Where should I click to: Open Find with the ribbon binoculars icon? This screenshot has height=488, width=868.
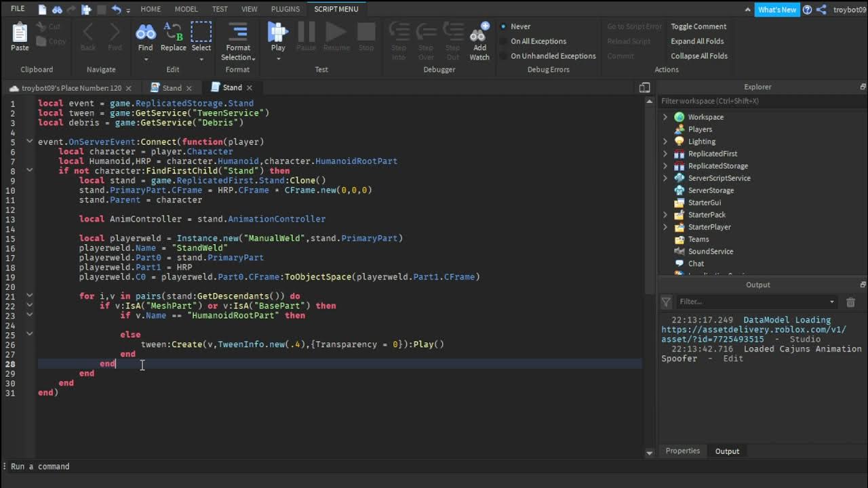[x=146, y=32]
